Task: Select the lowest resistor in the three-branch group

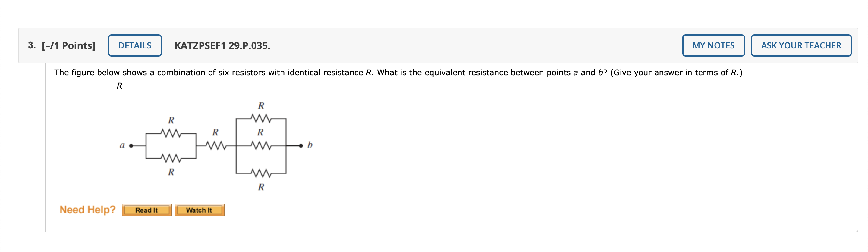Action: click(261, 173)
